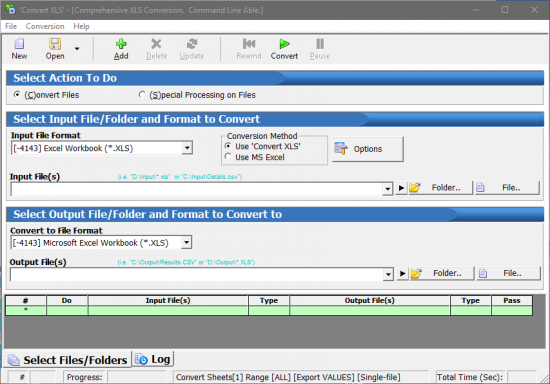The image size is (550, 384).
Task: Maximize the Convert XLS window
Action: [x=504, y=9]
